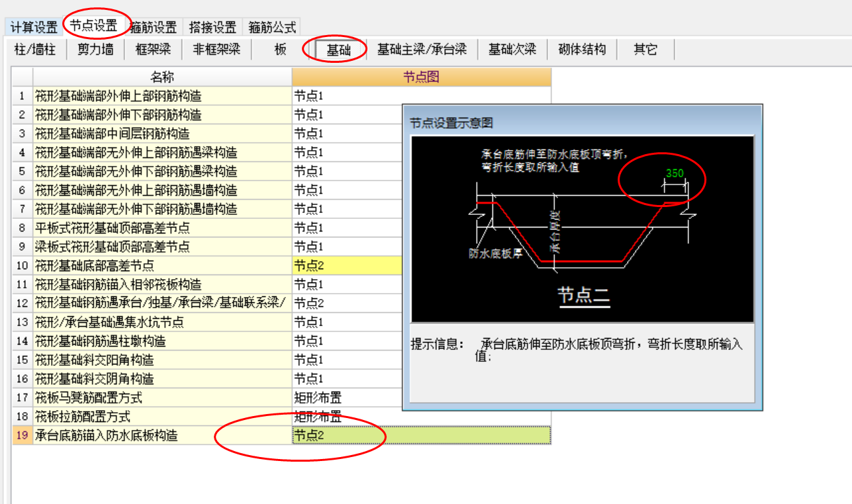
Task: Select row 筏形基础斜交阴角构造
Action: coord(162,378)
